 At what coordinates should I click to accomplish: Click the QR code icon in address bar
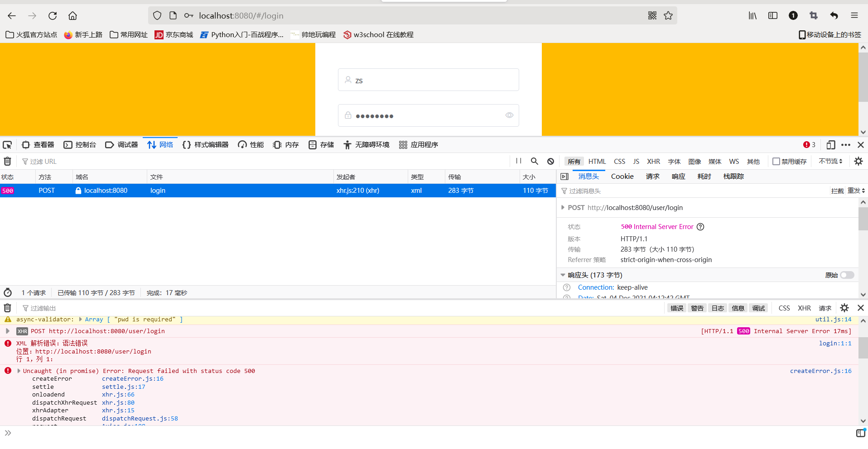coord(652,15)
